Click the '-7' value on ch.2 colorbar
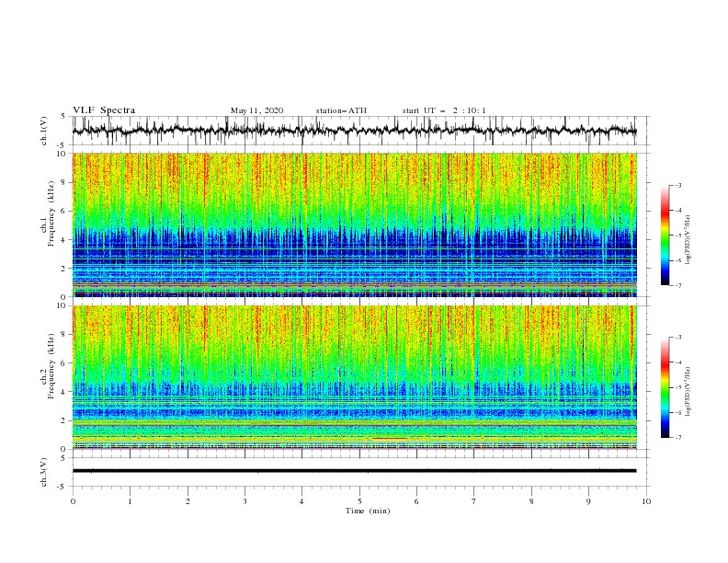728x563 pixels. click(677, 438)
